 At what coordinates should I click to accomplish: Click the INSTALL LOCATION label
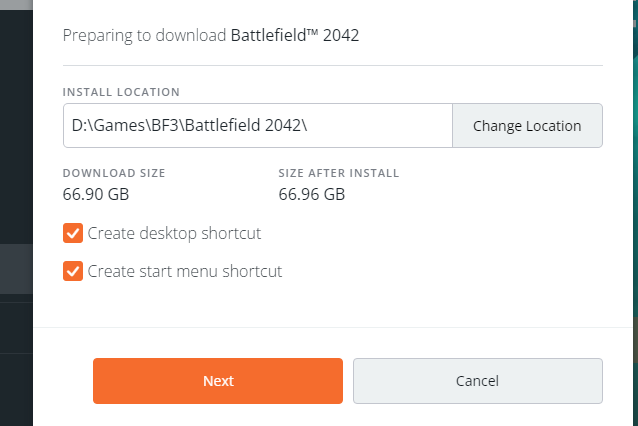[121, 92]
